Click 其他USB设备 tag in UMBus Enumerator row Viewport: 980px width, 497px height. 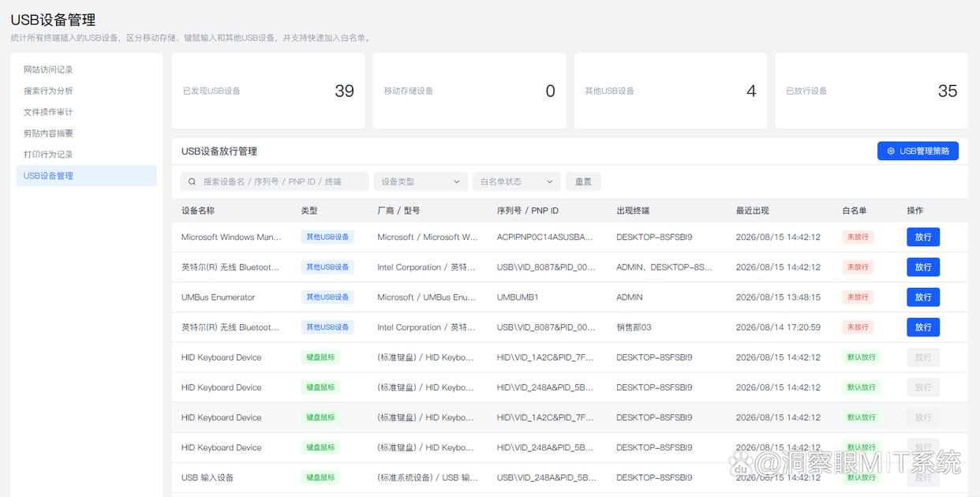(x=327, y=297)
